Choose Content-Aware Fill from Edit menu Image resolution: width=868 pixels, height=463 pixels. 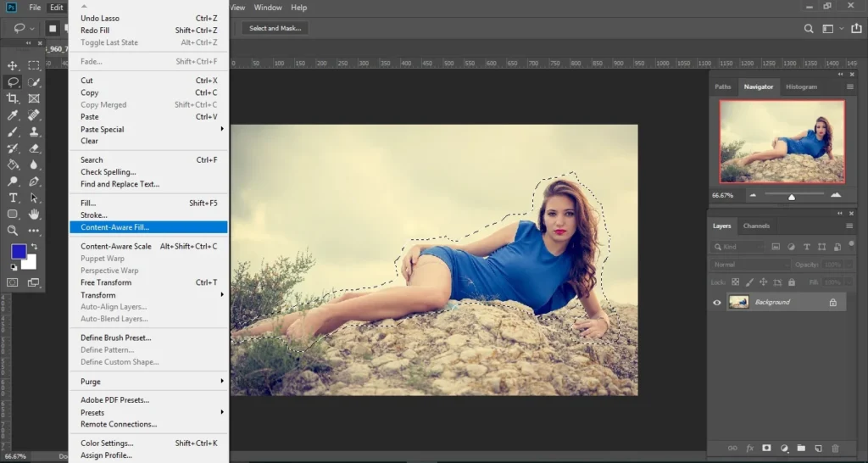pyautogui.click(x=148, y=227)
